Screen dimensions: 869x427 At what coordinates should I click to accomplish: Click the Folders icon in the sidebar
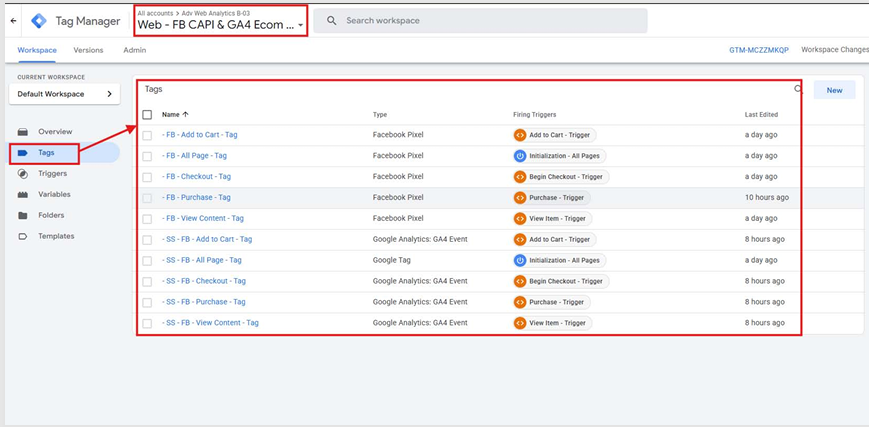click(23, 215)
